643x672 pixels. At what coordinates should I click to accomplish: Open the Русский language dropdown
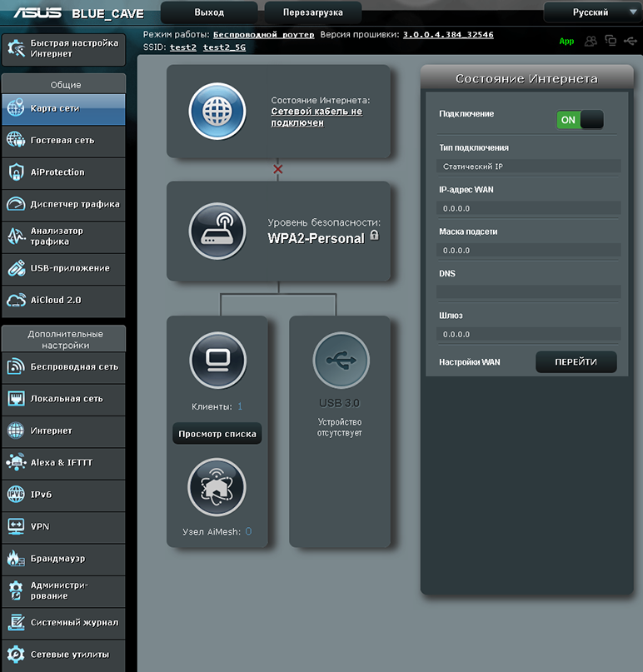pyautogui.click(x=592, y=12)
